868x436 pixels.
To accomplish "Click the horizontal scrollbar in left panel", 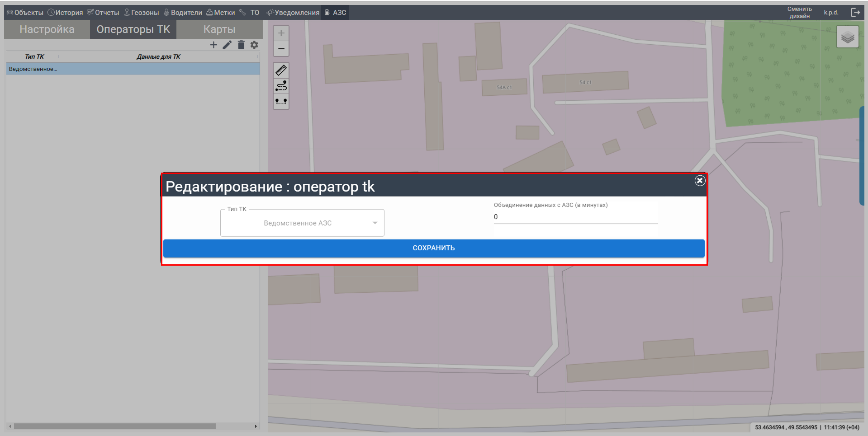I will pyautogui.click(x=114, y=426).
